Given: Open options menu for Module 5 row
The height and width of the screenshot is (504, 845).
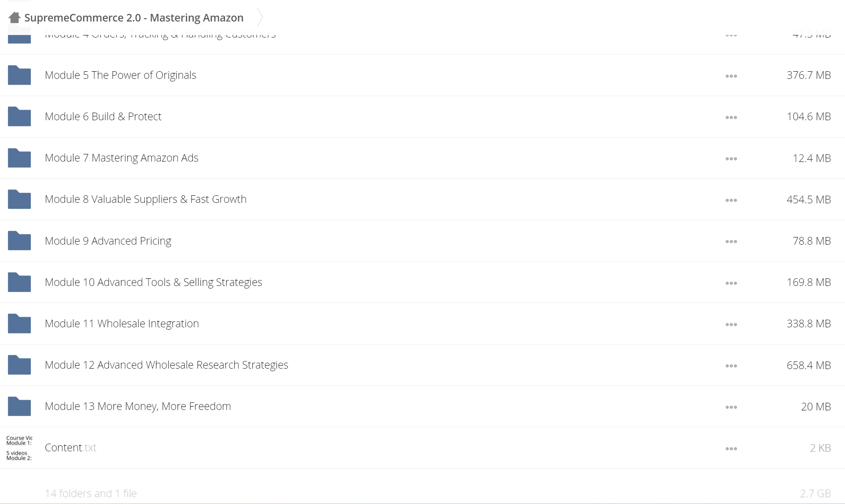Looking at the screenshot, I should (x=731, y=76).
